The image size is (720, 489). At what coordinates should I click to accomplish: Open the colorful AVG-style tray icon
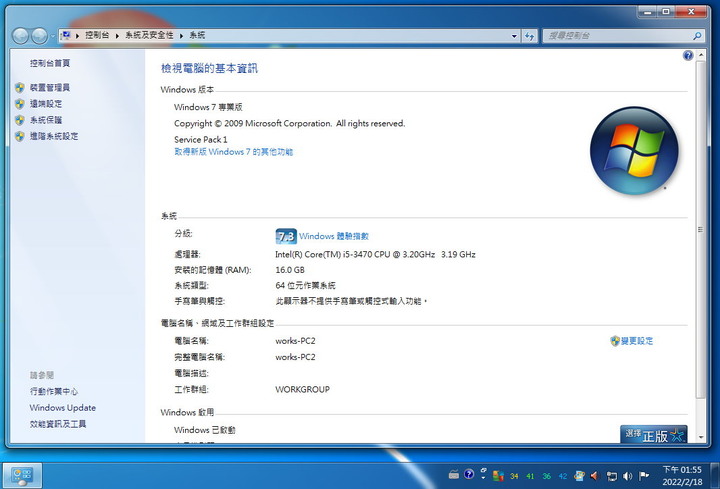pyautogui.click(x=498, y=476)
